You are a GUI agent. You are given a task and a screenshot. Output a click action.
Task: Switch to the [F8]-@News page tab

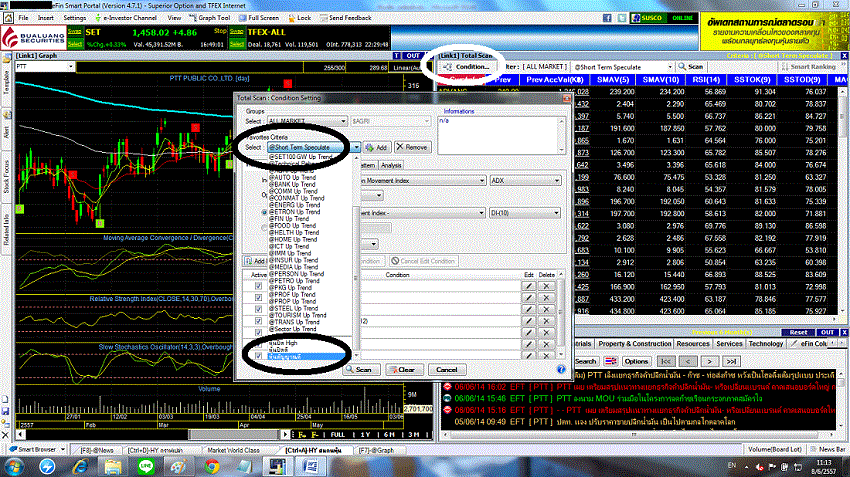(x=97, y=450)
